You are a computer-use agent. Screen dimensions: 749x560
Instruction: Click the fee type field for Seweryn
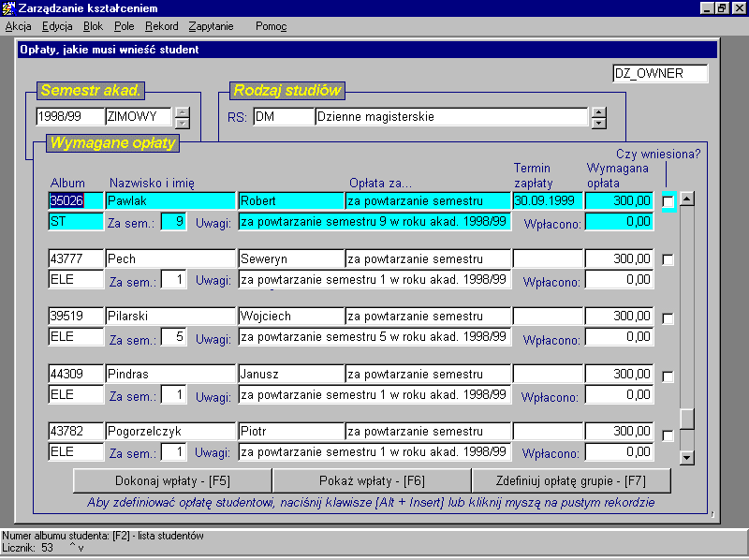tap(428, 258)
